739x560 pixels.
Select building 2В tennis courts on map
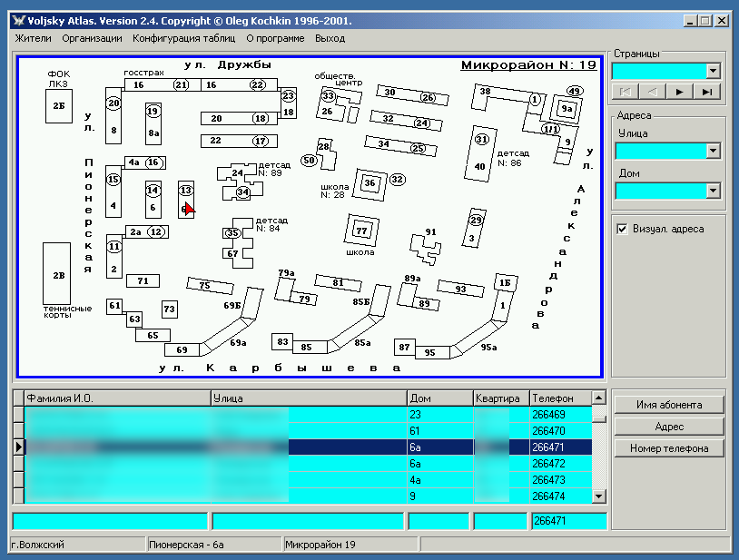57,274
